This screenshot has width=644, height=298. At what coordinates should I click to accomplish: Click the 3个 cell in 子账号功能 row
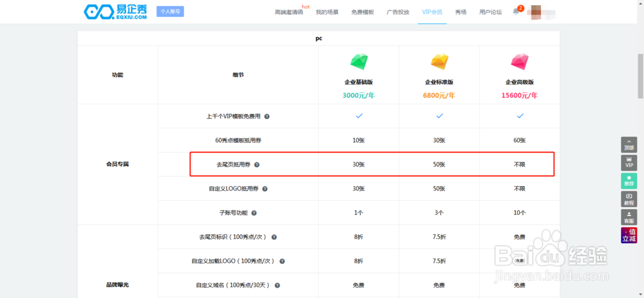(439, 213)
